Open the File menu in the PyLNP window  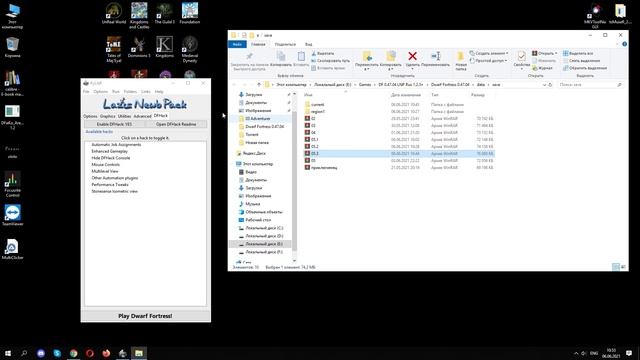[x=86, y=91]
